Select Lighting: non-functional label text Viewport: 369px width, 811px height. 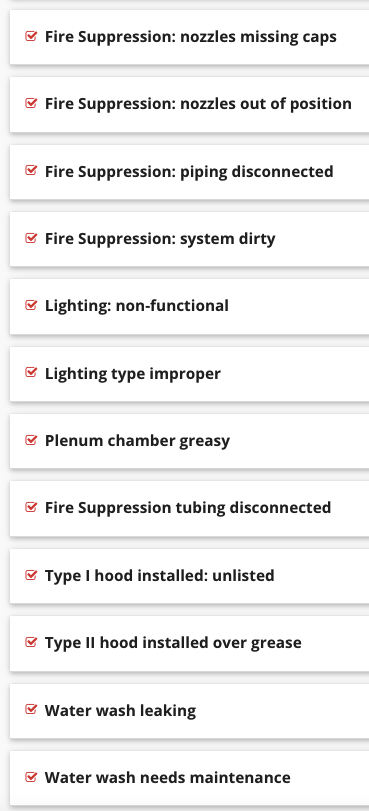tap(137, 306)
